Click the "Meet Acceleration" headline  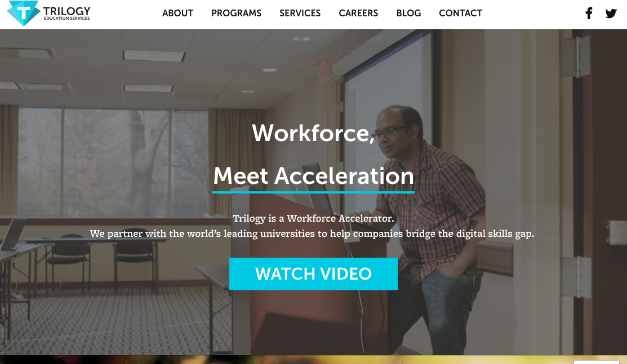(x=313, y=176)
